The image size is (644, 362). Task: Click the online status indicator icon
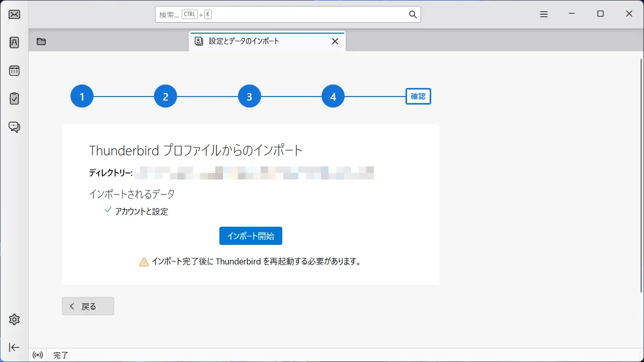[38, 355]
